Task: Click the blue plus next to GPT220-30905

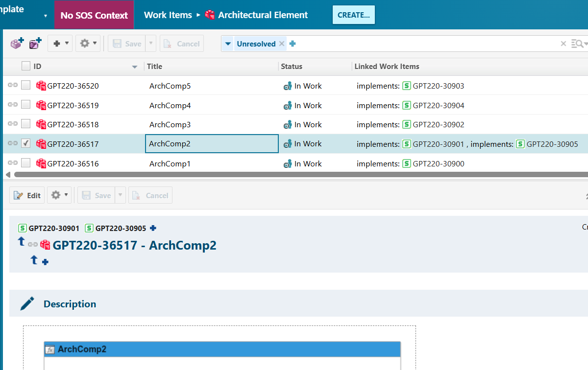Action: 153,228
